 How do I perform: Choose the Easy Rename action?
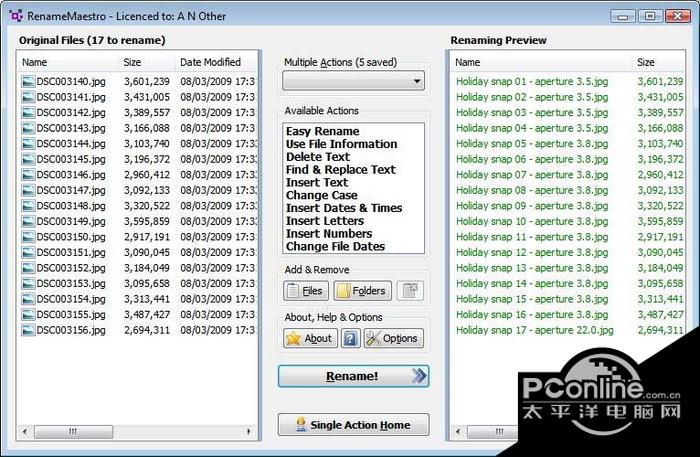point(322,131)
